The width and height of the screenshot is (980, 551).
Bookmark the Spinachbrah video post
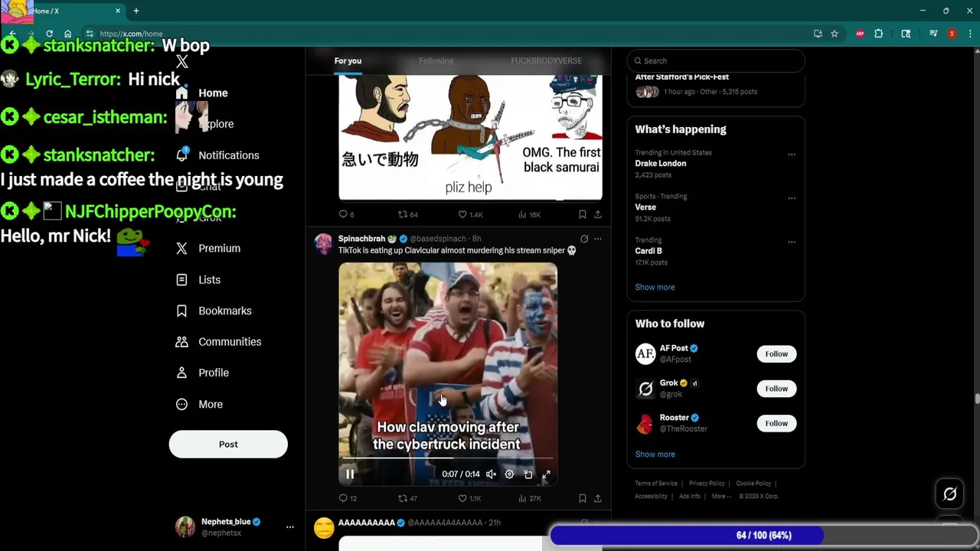point(582,498)
